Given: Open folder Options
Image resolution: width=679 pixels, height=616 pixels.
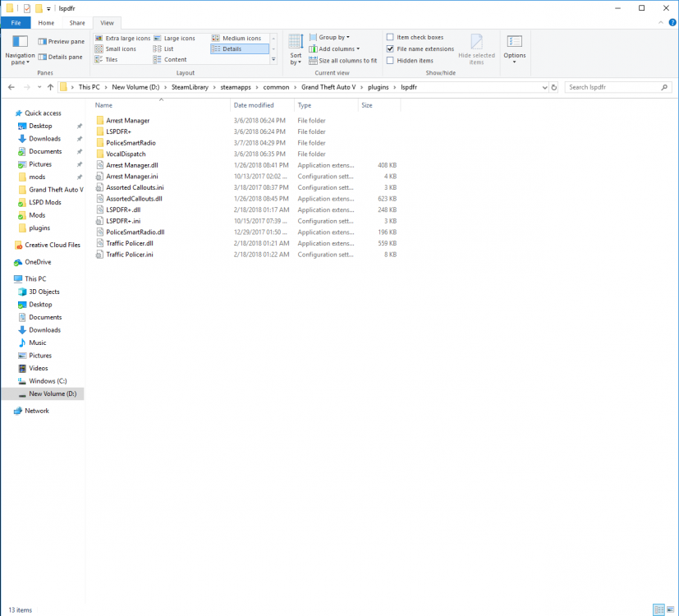Looking at the screenshot, I should (x=515, y=49).
